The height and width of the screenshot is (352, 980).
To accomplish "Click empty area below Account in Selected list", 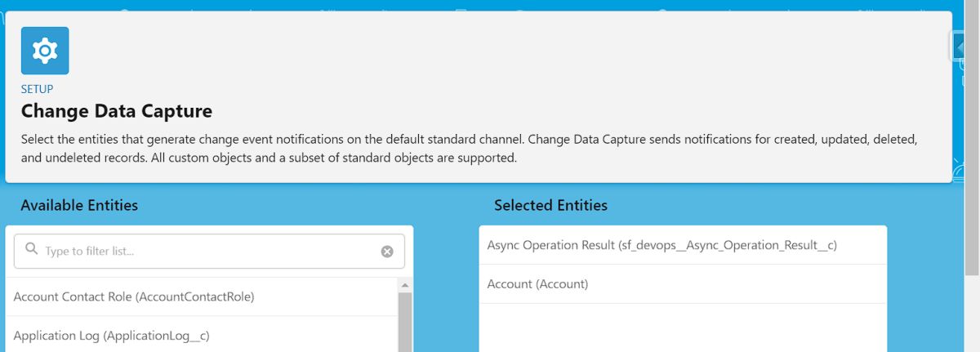I will point(682,327).
